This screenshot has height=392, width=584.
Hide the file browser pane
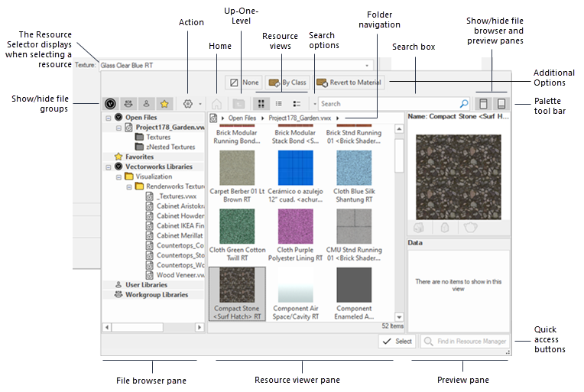483,103
